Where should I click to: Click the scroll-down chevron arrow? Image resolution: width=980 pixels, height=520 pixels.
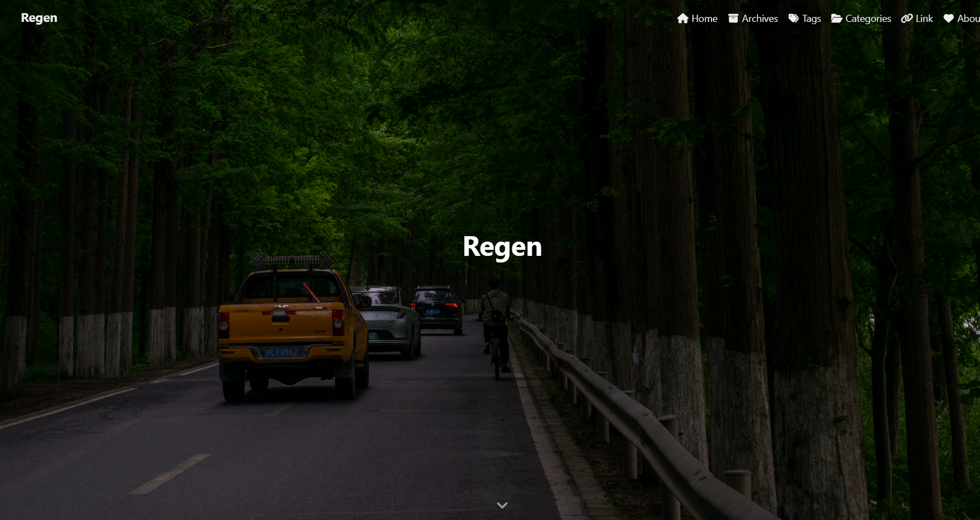tap(502, 505)
